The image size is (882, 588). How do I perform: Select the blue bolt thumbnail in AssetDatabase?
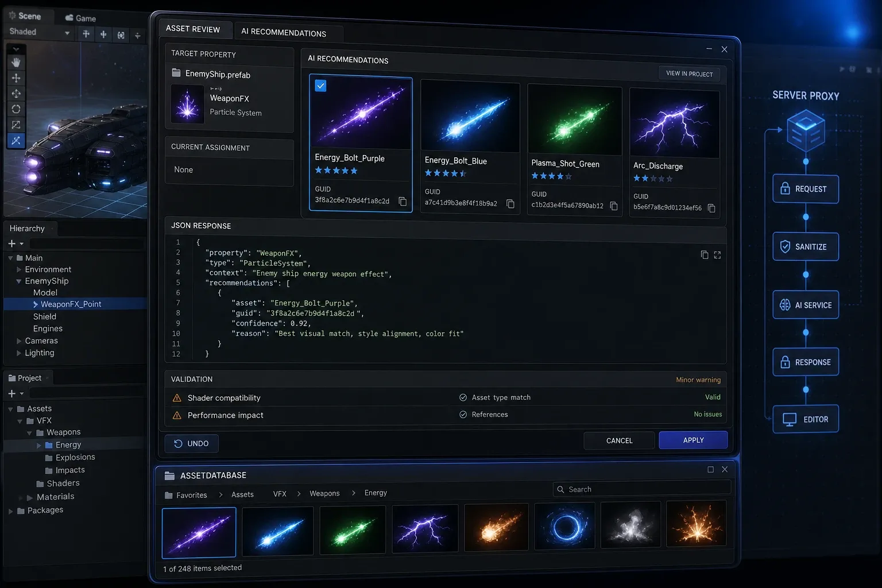[x=278, y=532]
